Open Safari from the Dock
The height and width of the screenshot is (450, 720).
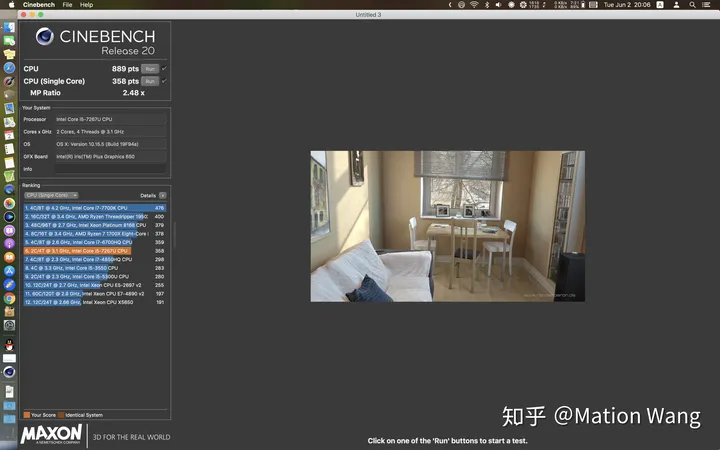[9, 68]
